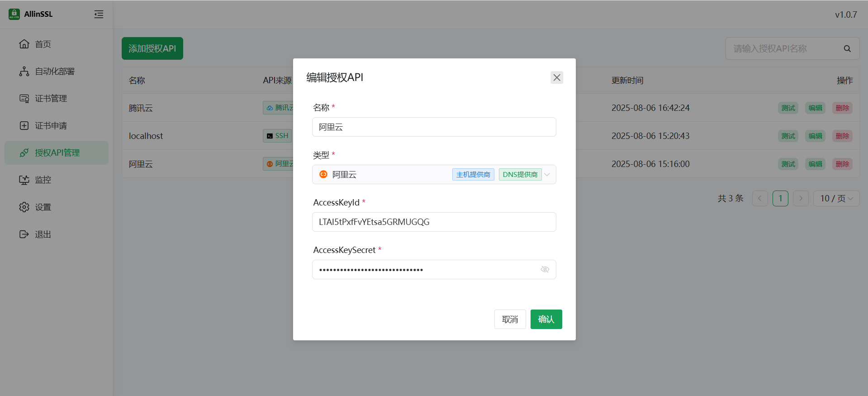Open 证书管理 in the sidebar
The width and height of the screenshot is (868, 396).
51,98
